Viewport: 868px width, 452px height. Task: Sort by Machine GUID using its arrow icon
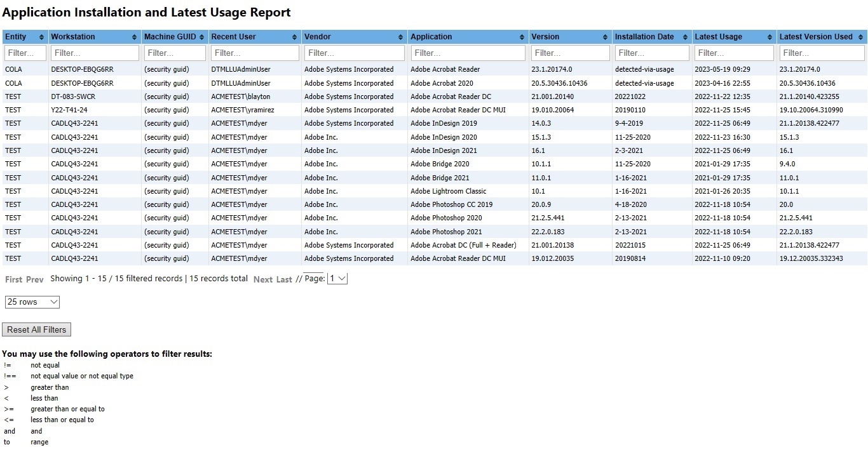(202, 37)
